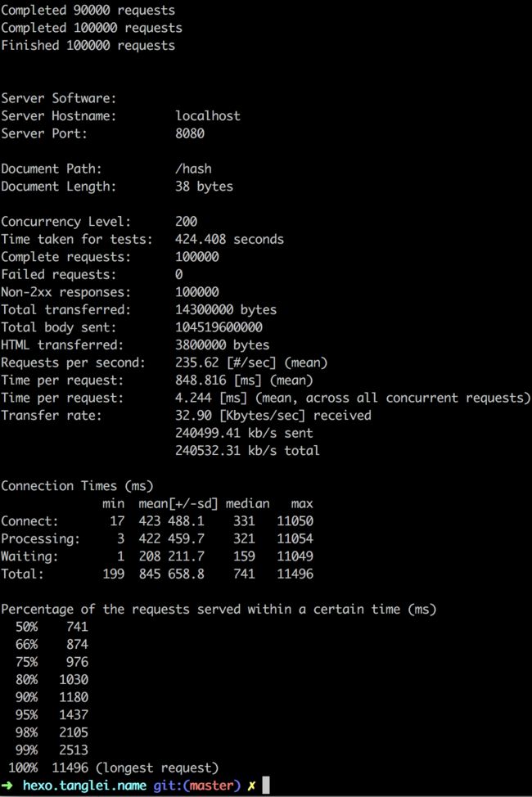The image size is (532, 797).
Task: Click the Connection Times (ms) heading
Action: (x=77, y=486)
